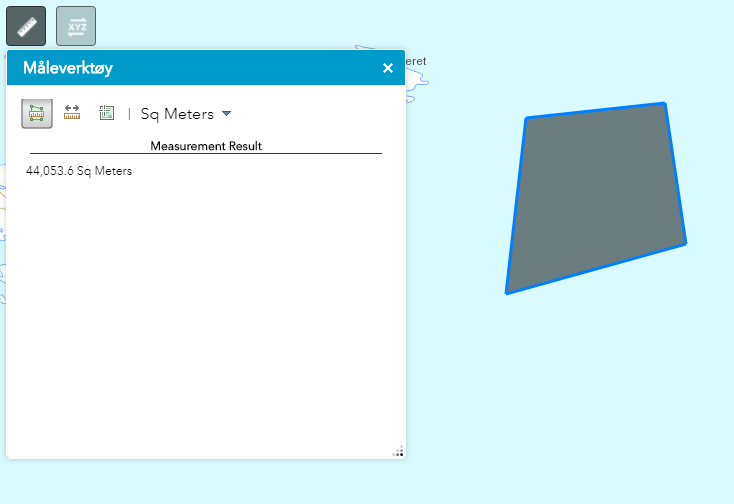Image resolution: width=734 pixels, height=504 pixels.
Task: Click the top-left vertex of the polygon
Action: [526, 118]
